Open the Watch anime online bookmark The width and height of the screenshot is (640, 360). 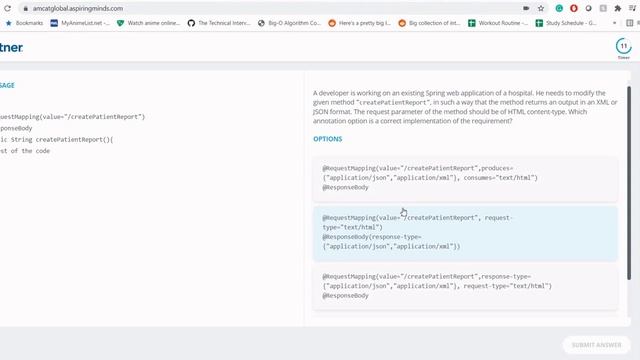149,23
